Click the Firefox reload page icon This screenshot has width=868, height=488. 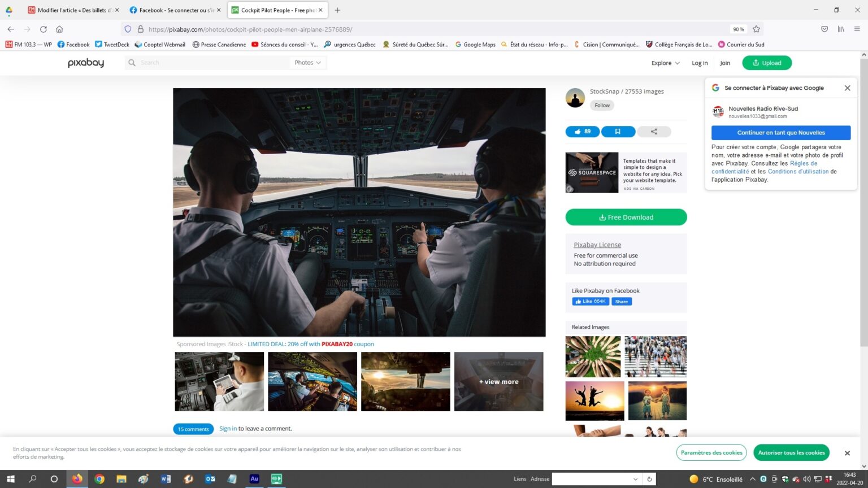click(x=44, y=29)
